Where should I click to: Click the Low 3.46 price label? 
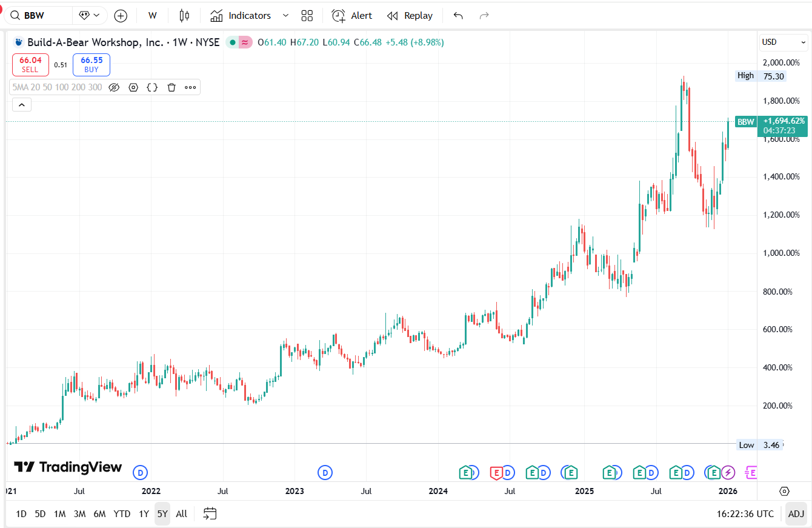[759, 445]
